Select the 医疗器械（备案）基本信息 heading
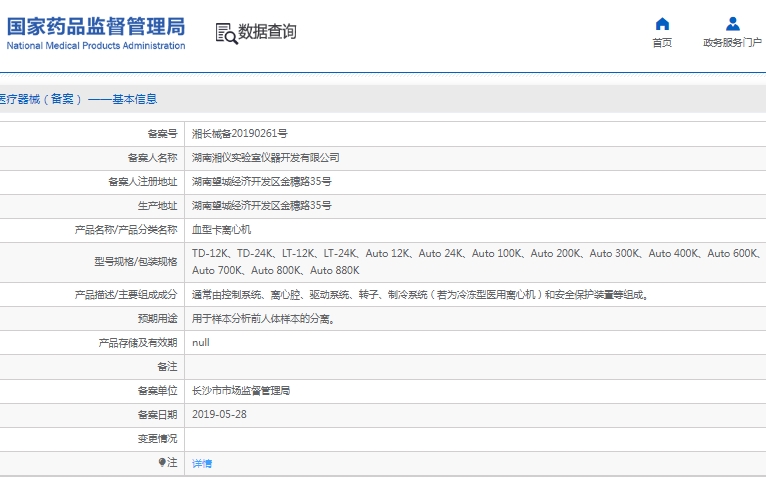Screen dimensions: 766x485 (78, 99)
